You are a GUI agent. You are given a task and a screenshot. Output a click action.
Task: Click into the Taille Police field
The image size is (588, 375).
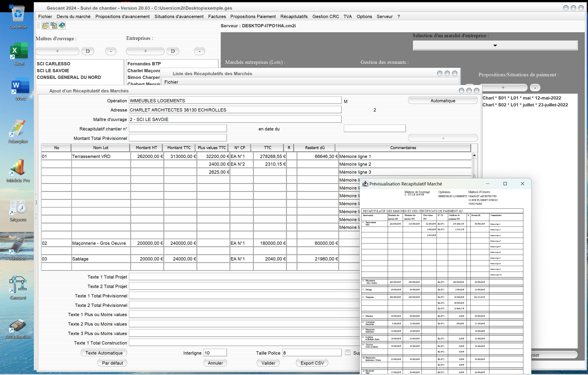(312, 353)
